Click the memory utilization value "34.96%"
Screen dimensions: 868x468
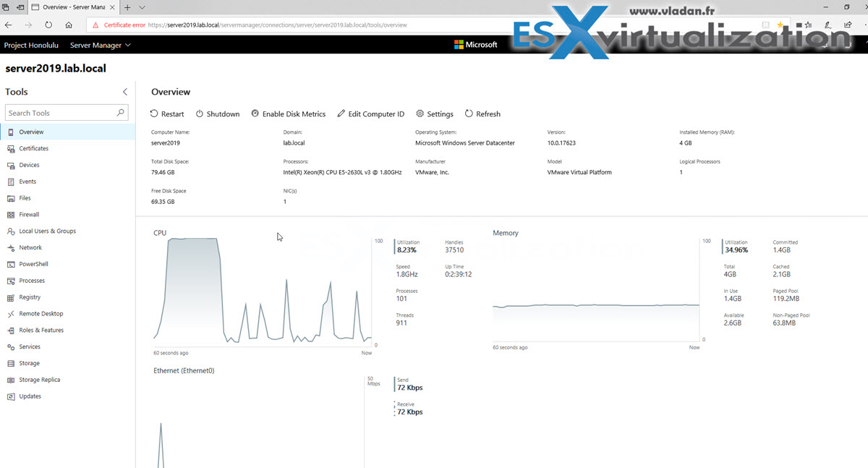pos(736,250)
